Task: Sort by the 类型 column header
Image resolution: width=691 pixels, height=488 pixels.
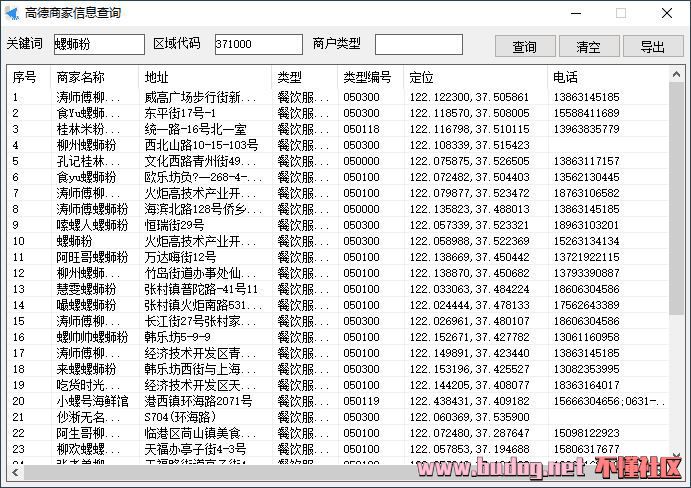Action: [x=290, y=77]
